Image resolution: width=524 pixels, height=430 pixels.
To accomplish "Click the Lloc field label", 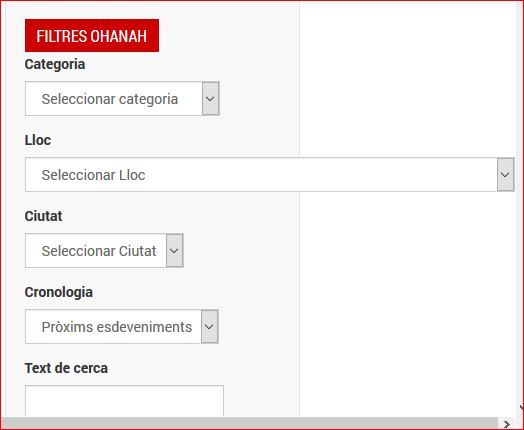I will click(x=38, y=140).
